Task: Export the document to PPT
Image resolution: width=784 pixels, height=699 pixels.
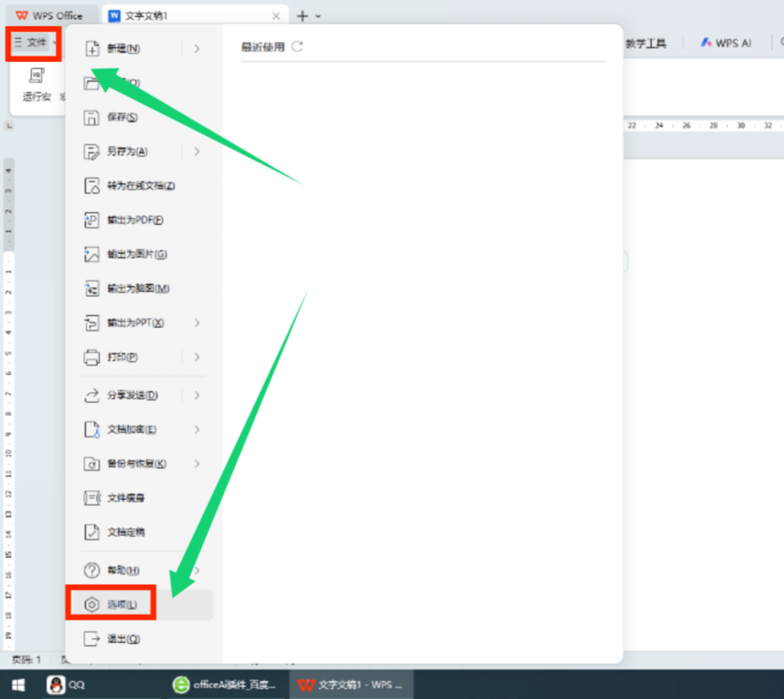Action: click(x=136, y=323)
